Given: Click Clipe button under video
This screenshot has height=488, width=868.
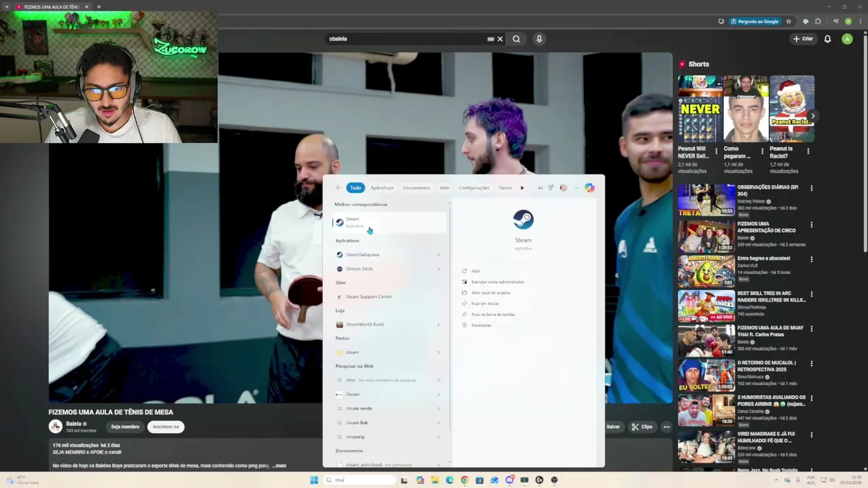Looking at the screenshot, I should pyautogui.click(x=642, y=427).
